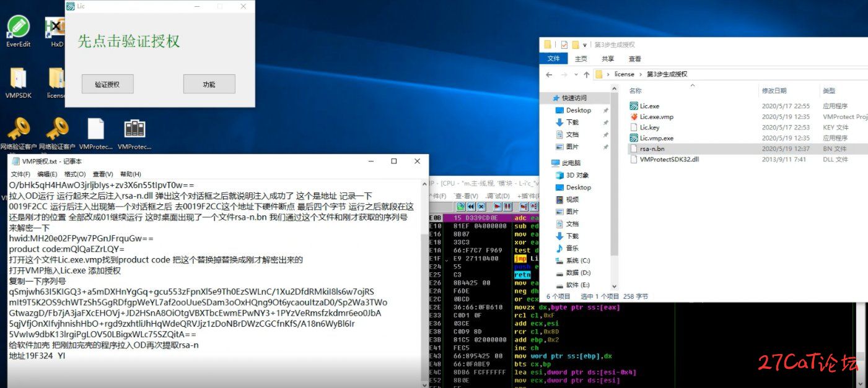Click the 功能 button in Lic window
Screen dimensions: 868x388
(x=209, y=84)
